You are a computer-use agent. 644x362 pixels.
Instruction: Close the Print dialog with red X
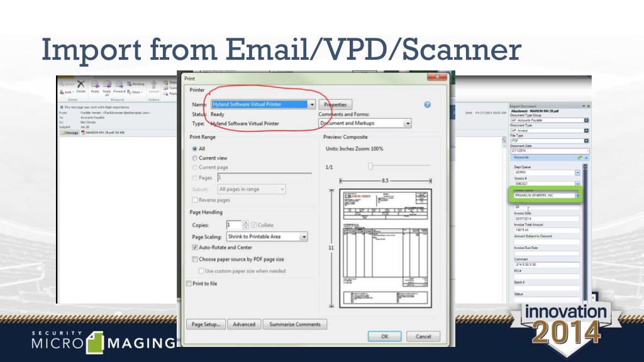[437, 77]
